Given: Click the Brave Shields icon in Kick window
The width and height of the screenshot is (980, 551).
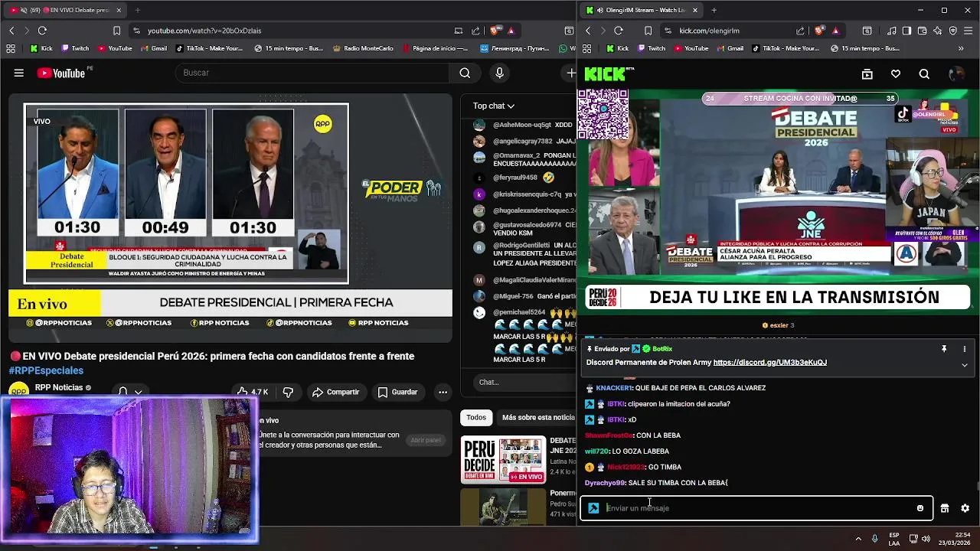Looking at the screenshot, I should [819, 31].
